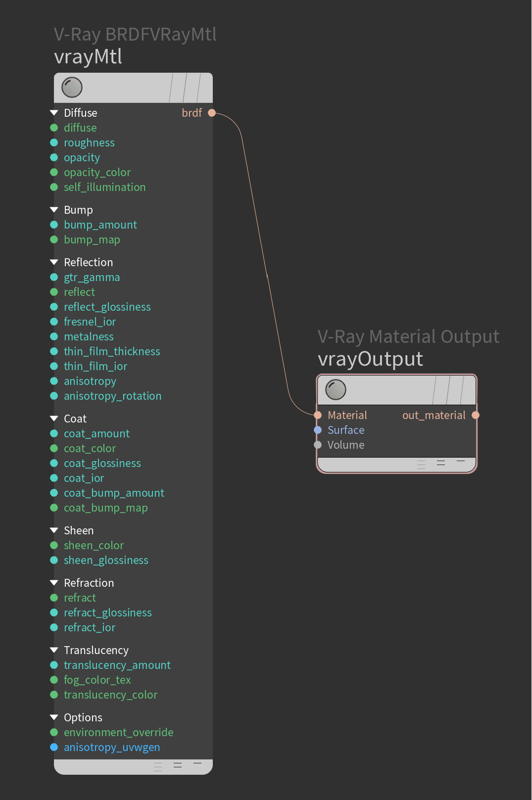The width and height of the screenshot is (532, 800).
Task: Click the vrayMtl node's round preview icon
Action: [x=72, y=88]
